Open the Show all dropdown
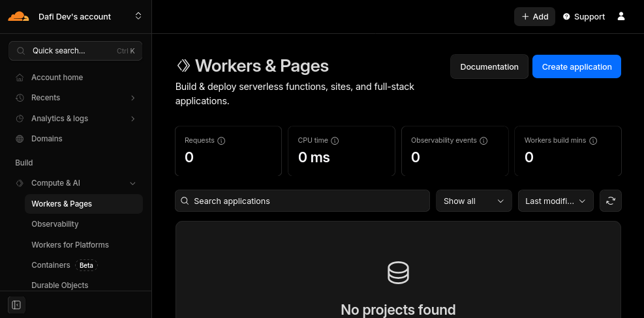This screenshot has height=318, width=644. (x=474, y=201)
